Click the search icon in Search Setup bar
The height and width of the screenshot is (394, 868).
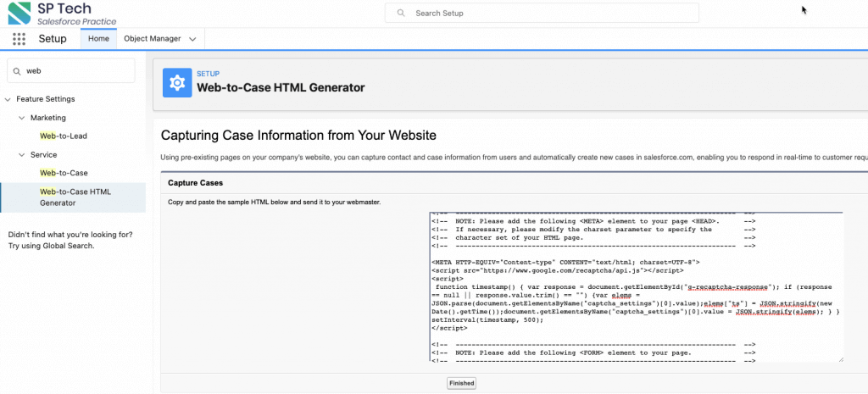click(x=401, y=14)
